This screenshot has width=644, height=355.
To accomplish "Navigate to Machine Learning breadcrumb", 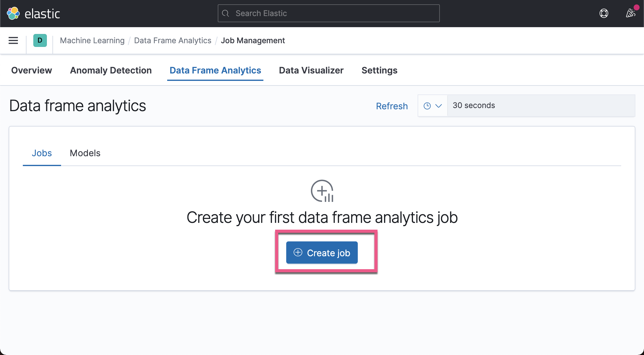I will [x=92, y=40].
